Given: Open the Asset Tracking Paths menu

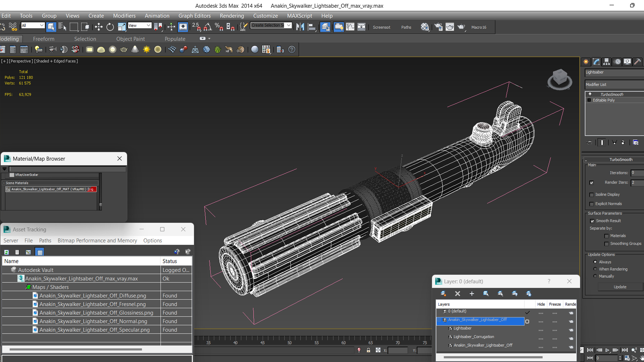Looking at the screenshot, I should pos(45,241).
